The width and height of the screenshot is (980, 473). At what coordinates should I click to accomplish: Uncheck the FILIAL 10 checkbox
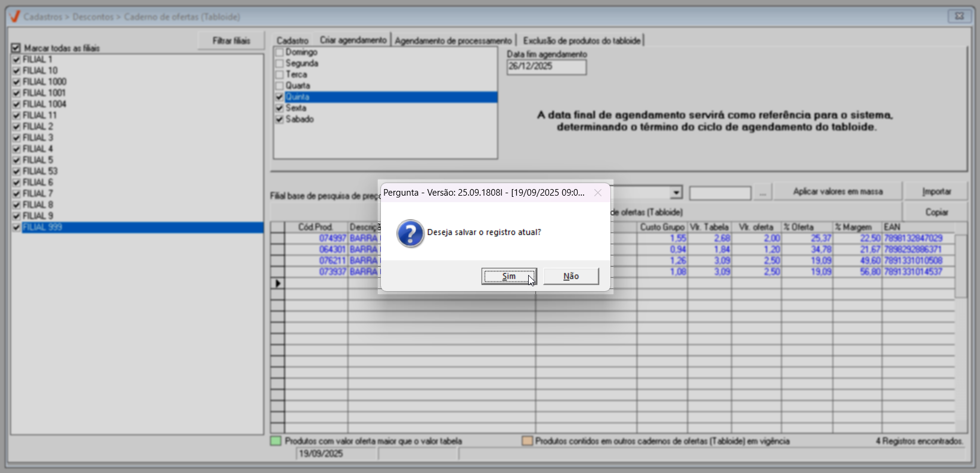point(16,70)
